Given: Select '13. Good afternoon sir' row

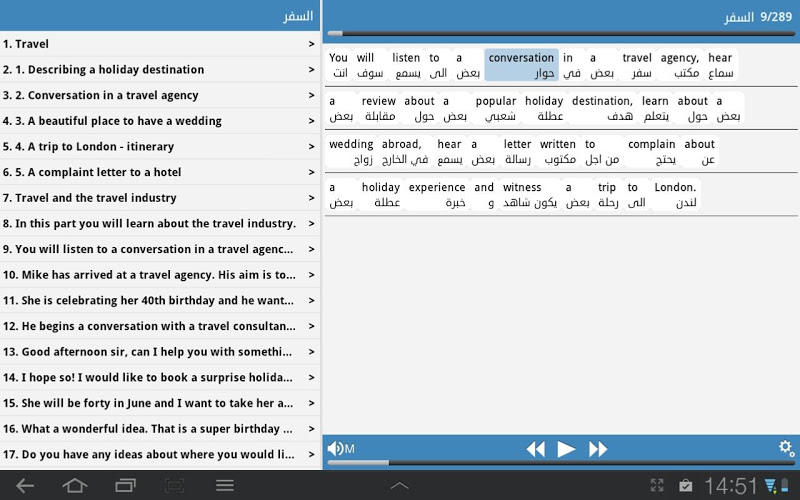Looking at the screenshot, I should coord(160,352).
